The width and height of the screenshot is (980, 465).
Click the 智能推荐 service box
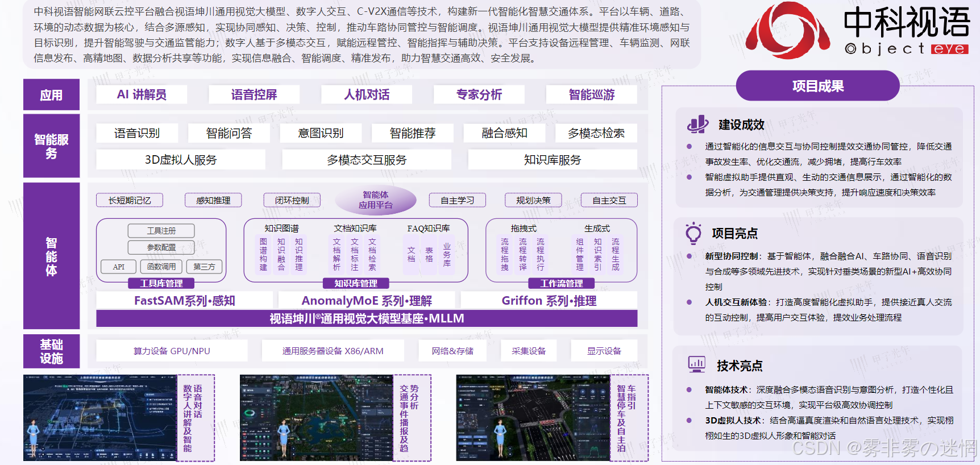point(413,133)
